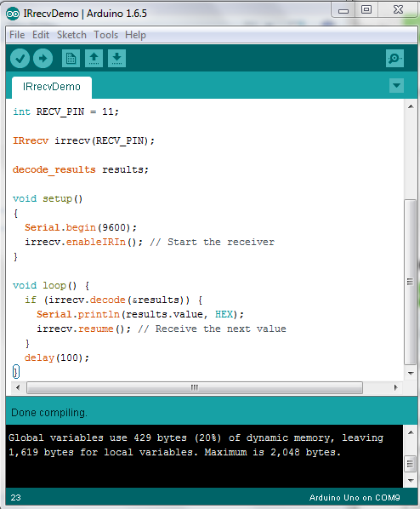Place cursor on delay(100) line
This screenshot has width=420, height=509.
(x=57, y=357)
